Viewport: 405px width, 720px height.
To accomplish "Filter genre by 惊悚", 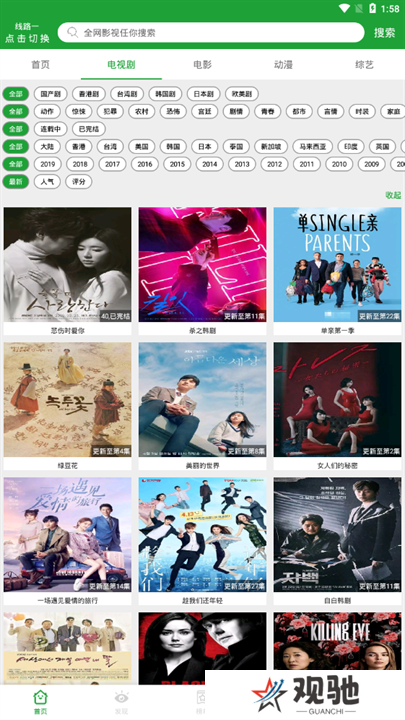I will tap(79, 111).
